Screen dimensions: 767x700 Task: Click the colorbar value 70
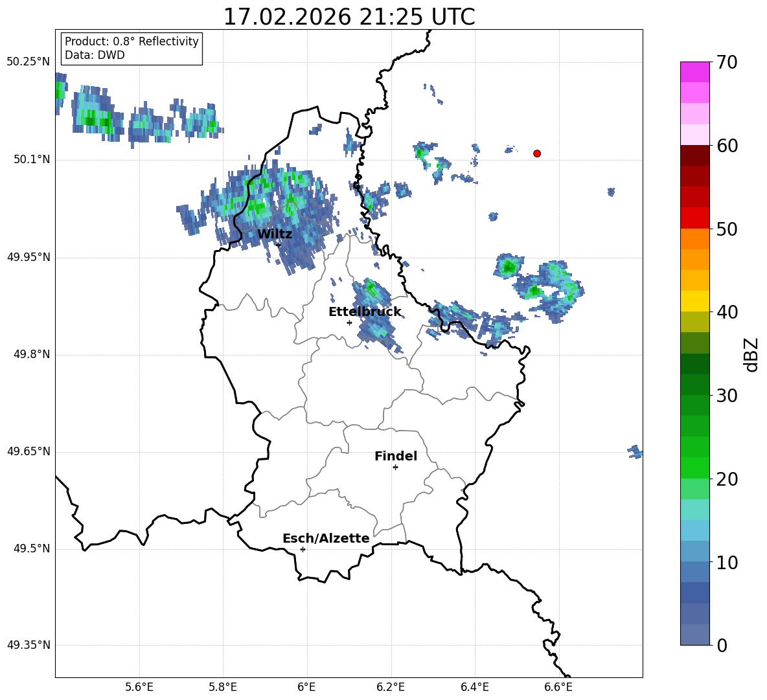(727, 63)
